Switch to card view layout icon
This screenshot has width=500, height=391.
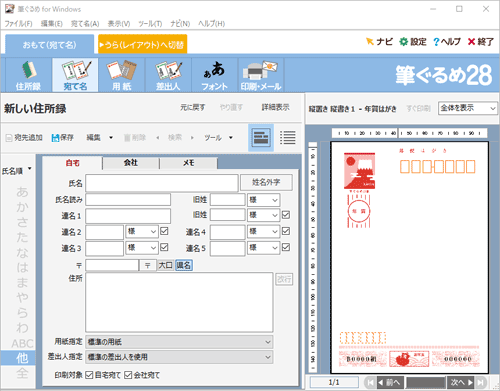tap(261, 138)
